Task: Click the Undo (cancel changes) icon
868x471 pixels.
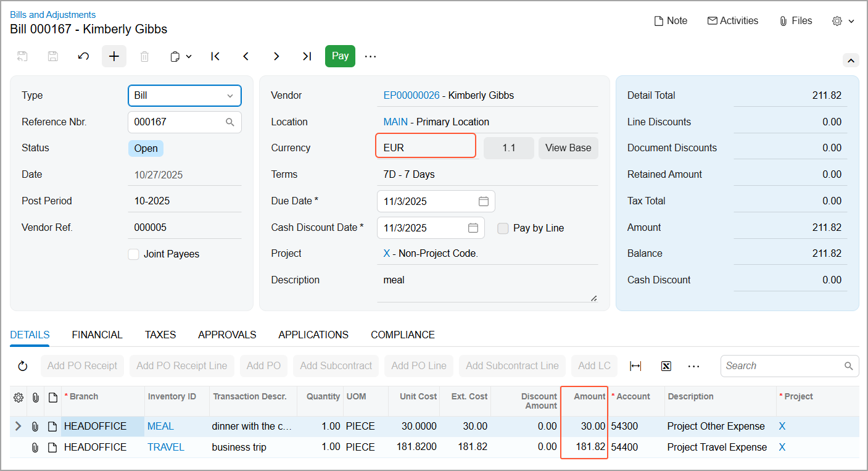Action: [x=83, y=56]
